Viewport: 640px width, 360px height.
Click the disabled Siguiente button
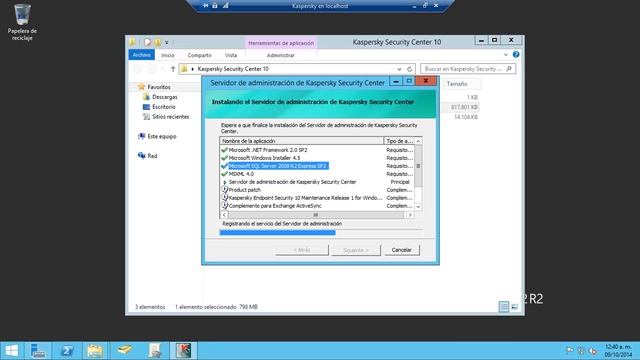pyautogui.click(x=356, y=250)
